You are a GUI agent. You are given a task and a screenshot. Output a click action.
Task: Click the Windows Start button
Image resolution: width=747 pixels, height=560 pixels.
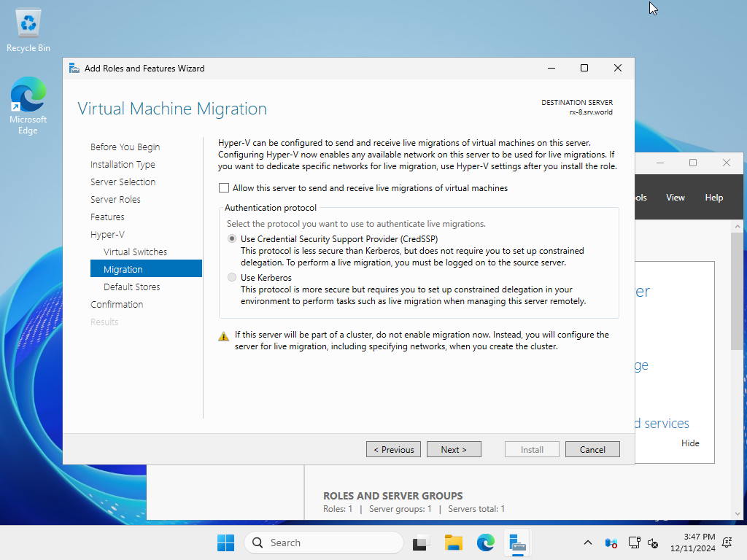pos(226,542)
